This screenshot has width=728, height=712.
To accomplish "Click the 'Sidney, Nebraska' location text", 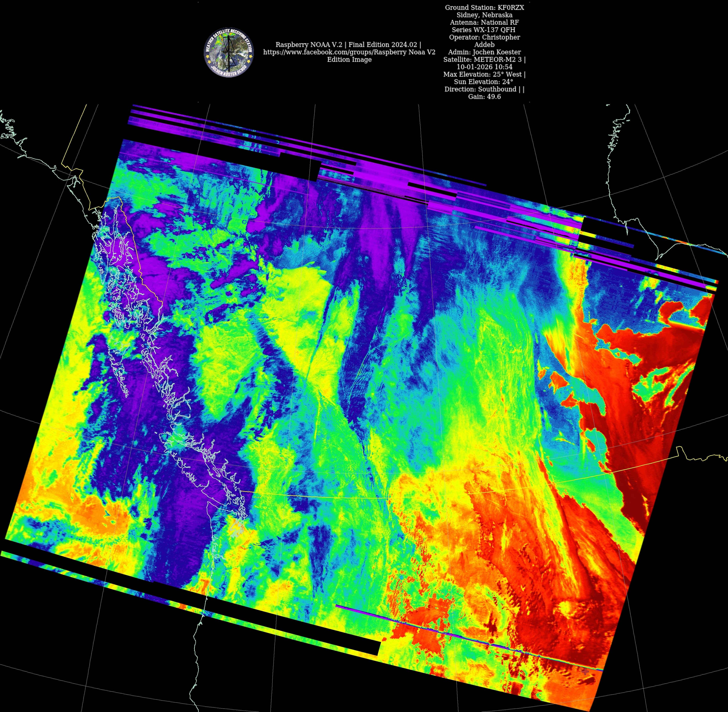I will point(484,15).
